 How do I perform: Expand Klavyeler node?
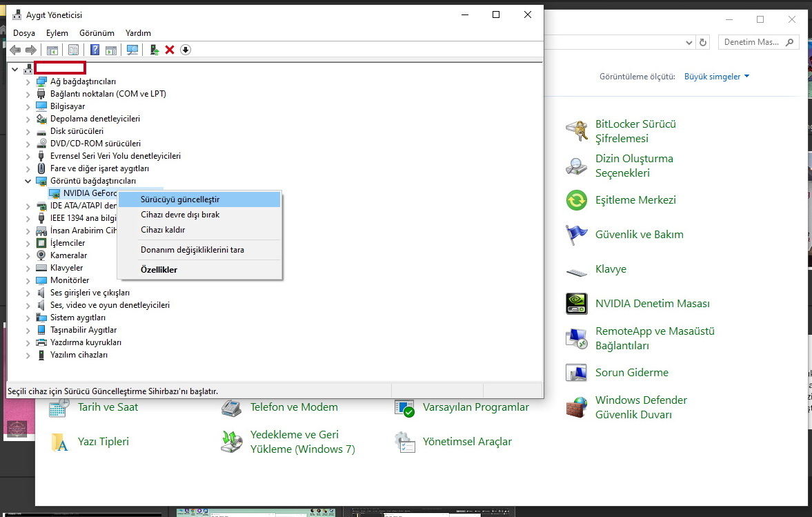(28, 268)
